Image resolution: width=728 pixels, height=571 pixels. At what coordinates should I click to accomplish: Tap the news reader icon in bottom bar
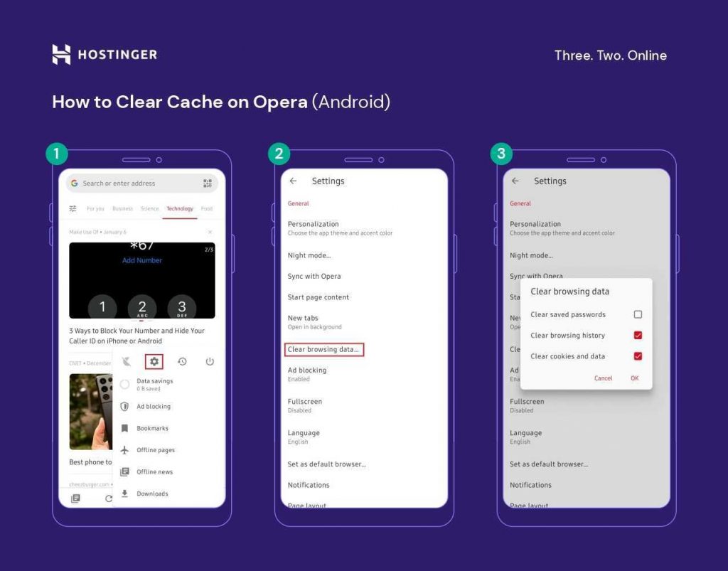(75, 498)
